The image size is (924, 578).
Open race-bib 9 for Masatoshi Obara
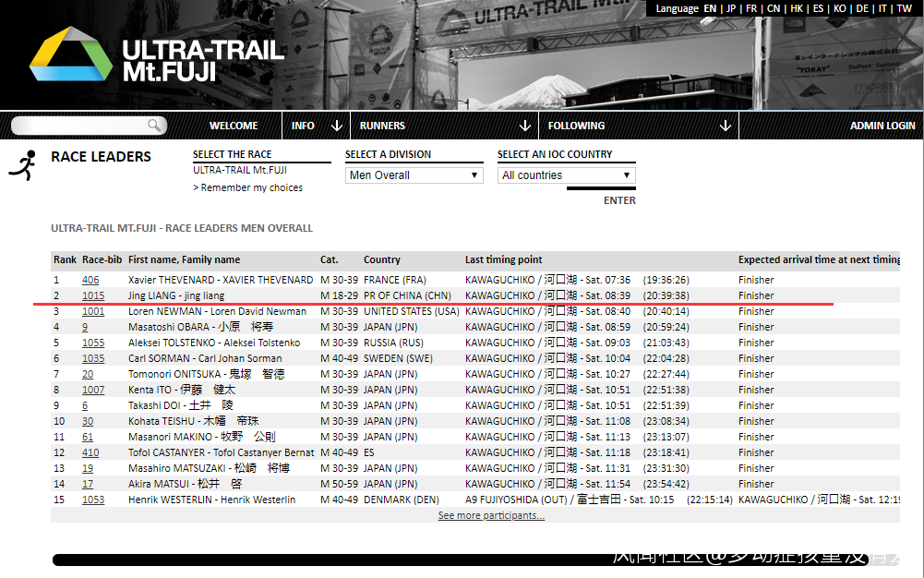click(85, 327)
